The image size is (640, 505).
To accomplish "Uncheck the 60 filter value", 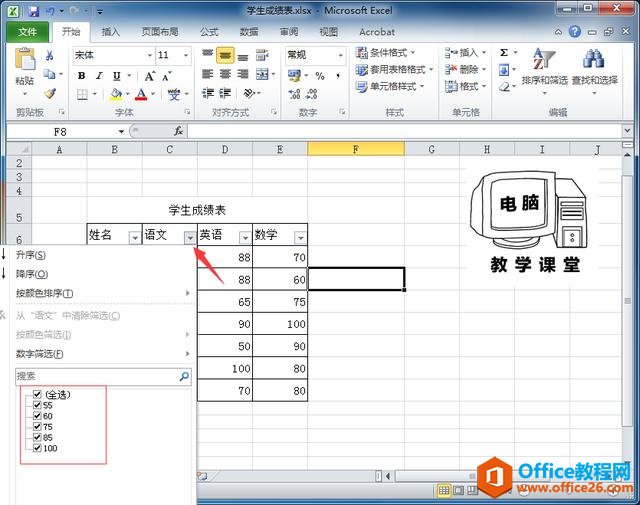I will pos(37,416).
